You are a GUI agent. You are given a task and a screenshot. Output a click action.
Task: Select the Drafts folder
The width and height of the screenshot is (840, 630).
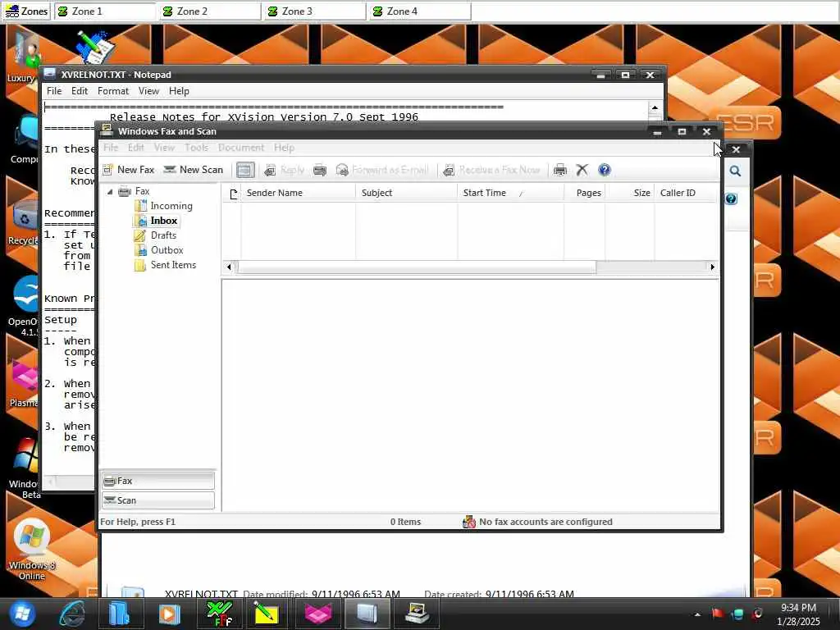156,235
